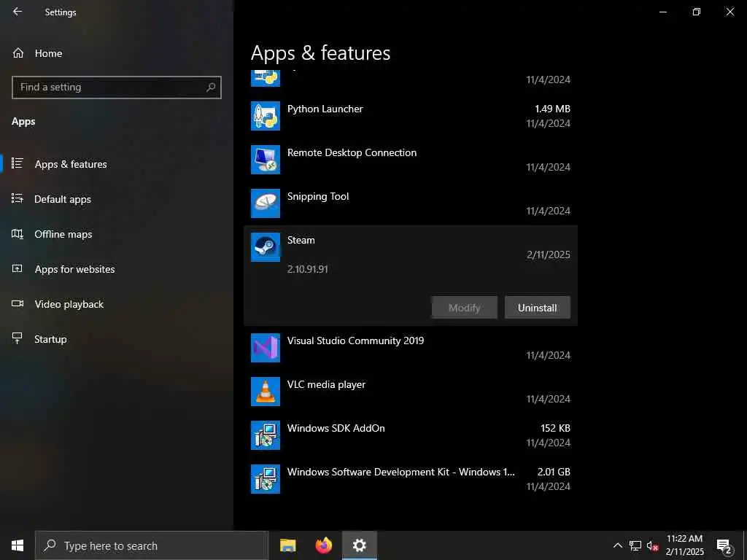Click the 1.49 MB size value
The height and width of the screenshot is (560, 747).
tap(552, 109)
